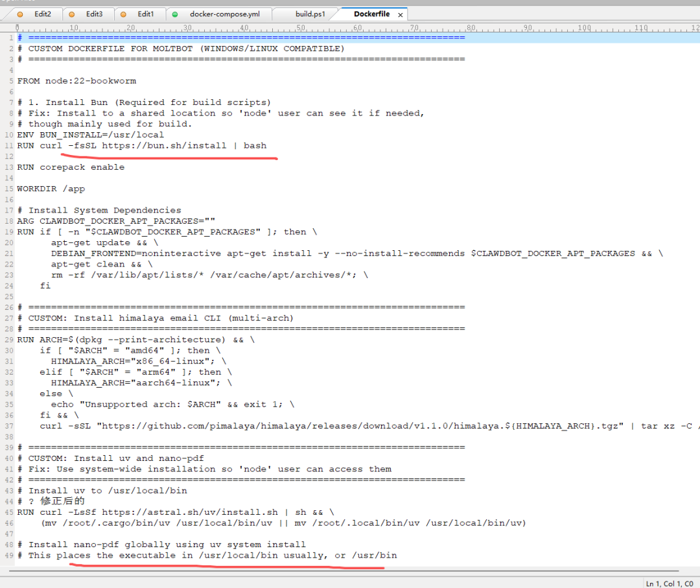Click the orange modified dot on Edit2 tab
Image resolution: width=700 pixels, height=588 pixels.
click(20, 14)
